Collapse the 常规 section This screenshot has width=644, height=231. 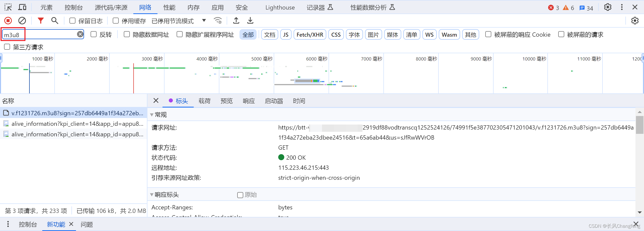click(x=152, y=114)
